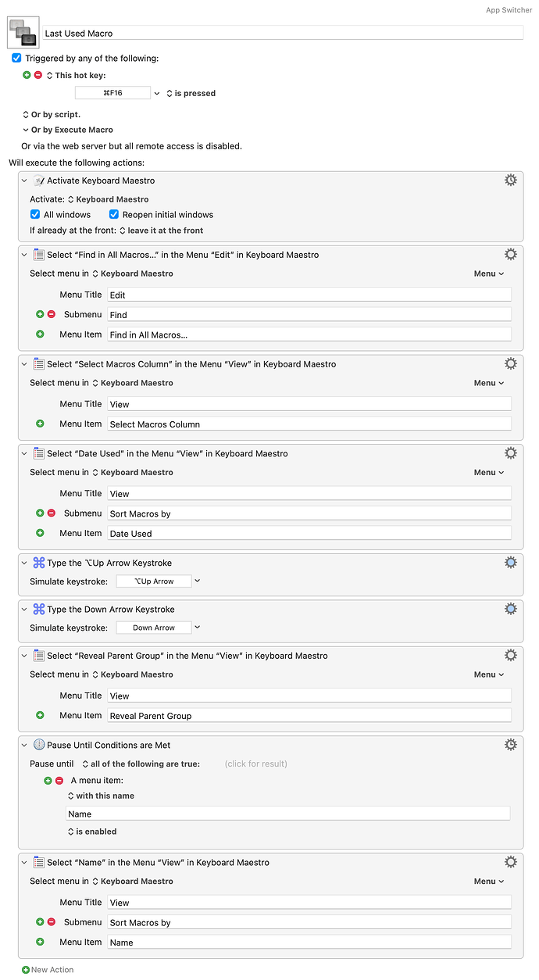This screenshot has width=539, height=980.
Task: Open Menu popup in Find in All Macros action
Action: coord(489,274)
